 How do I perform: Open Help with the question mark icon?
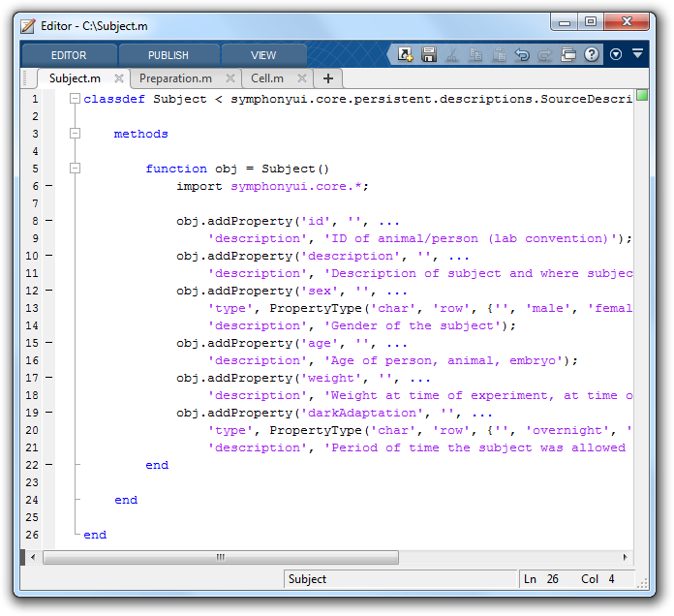pos(592,55)
